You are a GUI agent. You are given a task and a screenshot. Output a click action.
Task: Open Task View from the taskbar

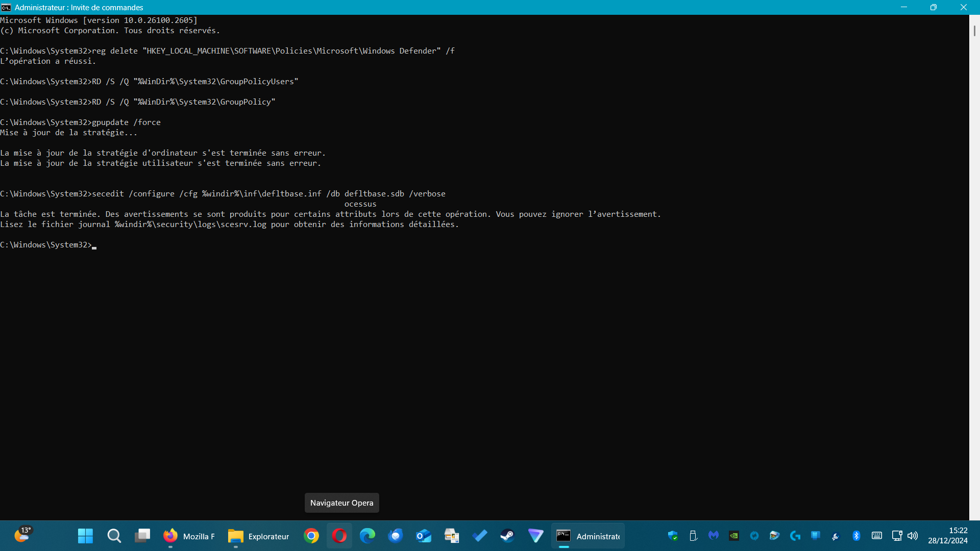point(142,536)
